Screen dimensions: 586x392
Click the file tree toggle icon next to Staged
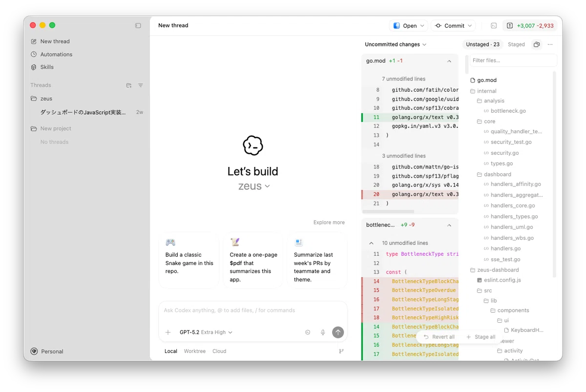coord(537,44)
